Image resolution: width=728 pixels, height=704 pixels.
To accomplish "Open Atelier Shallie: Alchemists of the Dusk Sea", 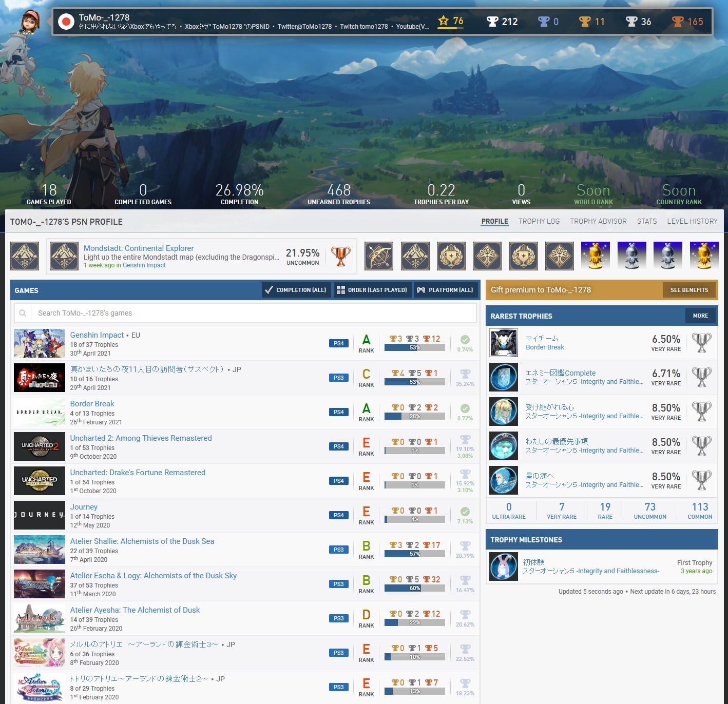I will [x=142, y=541].
